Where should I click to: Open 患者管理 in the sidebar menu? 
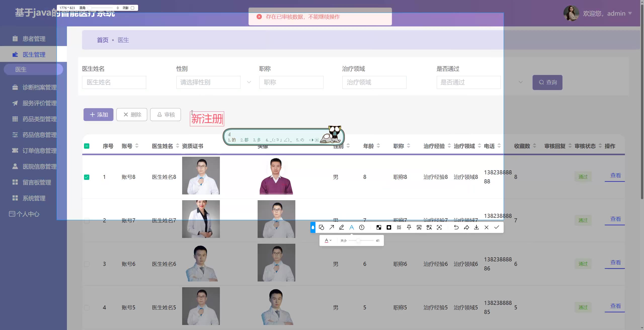coord(34,39)
